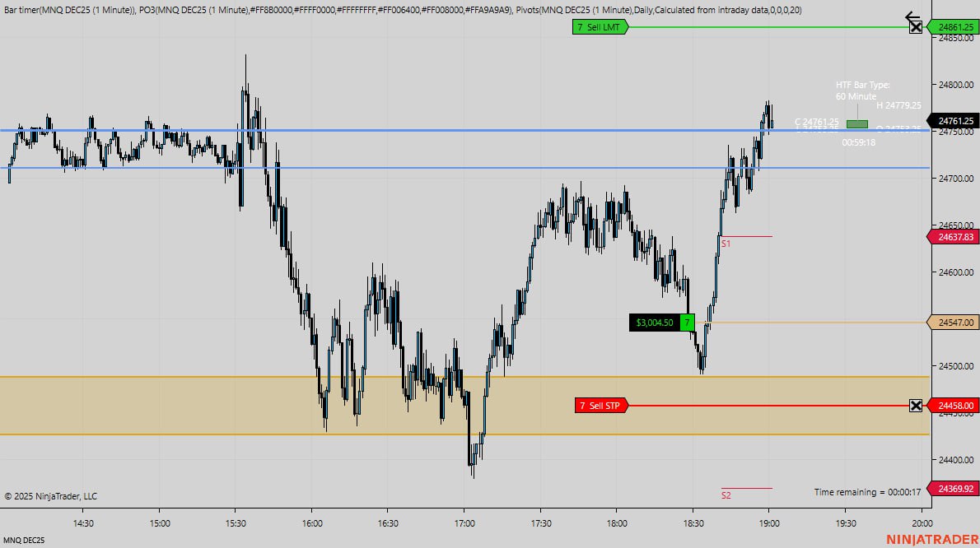Click the green HTF 60 Minute mini candle

pos(856,124)
